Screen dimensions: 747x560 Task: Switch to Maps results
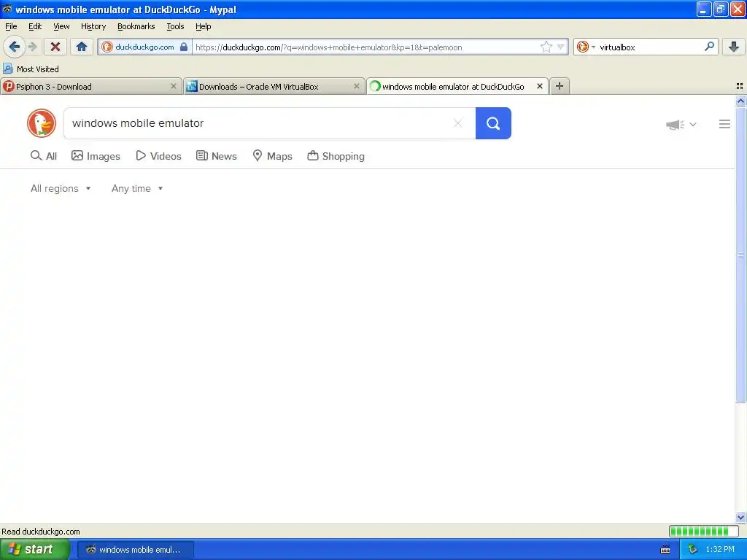tap(273, 156)
